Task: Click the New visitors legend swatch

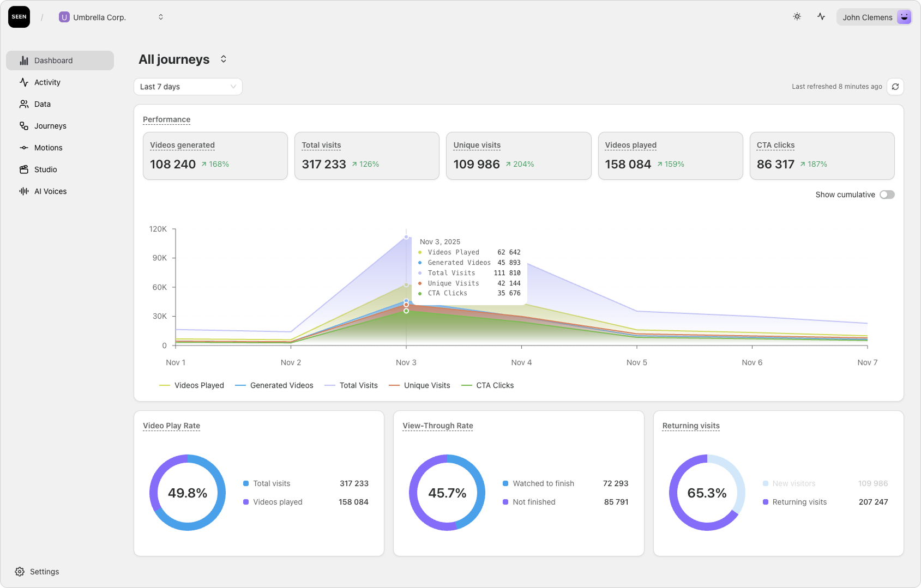Action: tap(766, 483)
